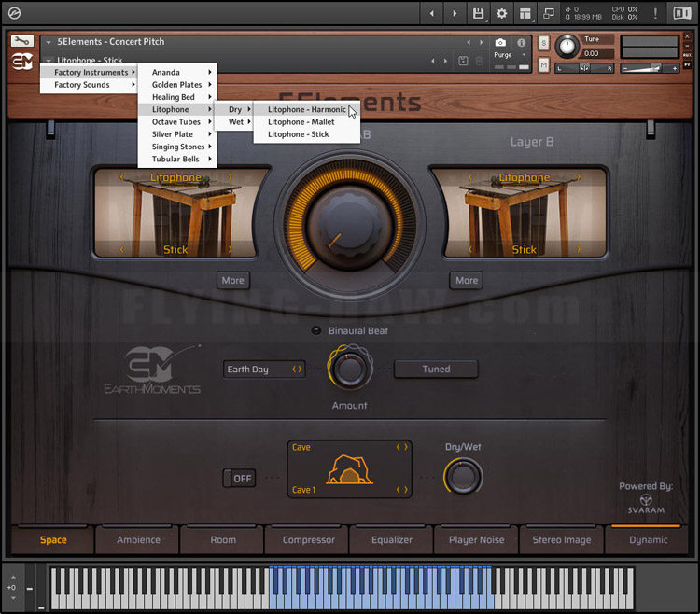Click the save floppy disk icon
The width and height of the screenshot is (700, 614).
point(479,13)
